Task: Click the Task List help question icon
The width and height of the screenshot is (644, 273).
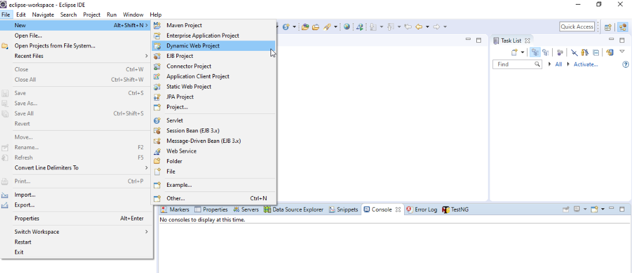Action: pos(626,65)
